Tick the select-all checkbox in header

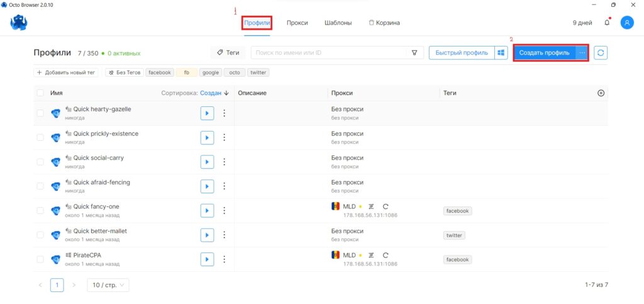click(x=40, y=93)
